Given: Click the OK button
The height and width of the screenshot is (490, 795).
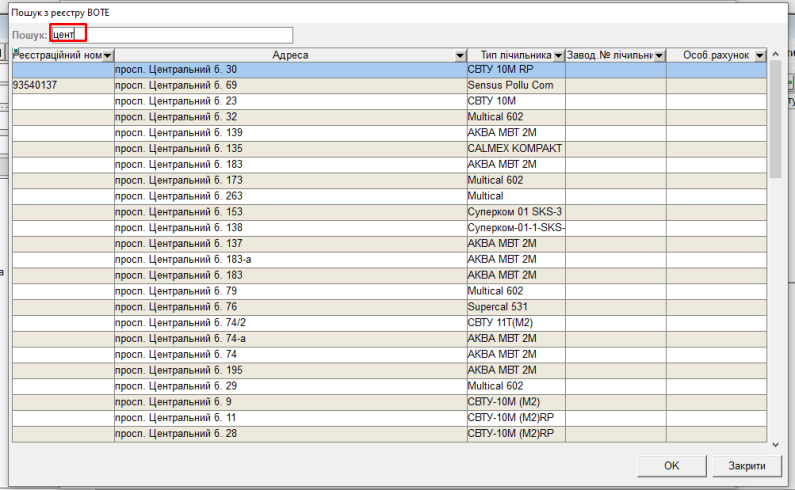Looking at the screenshot, I should point(671,466).
